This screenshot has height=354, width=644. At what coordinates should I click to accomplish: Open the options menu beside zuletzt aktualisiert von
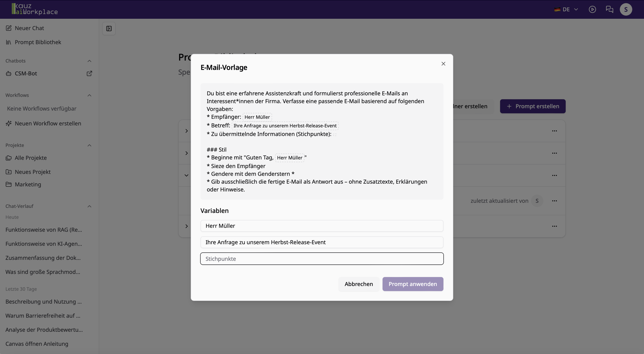555,201
